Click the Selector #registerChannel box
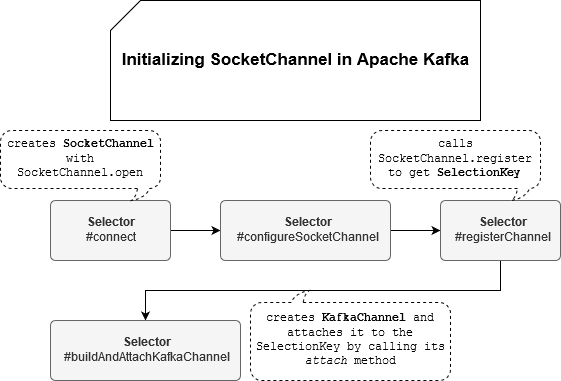 click(x=500, y=230)
